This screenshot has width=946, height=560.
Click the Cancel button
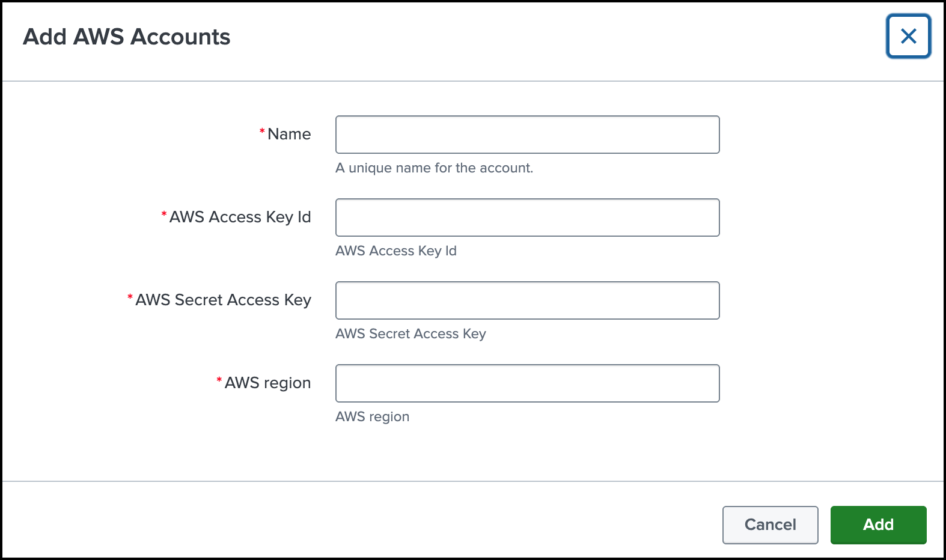point(770,525)
